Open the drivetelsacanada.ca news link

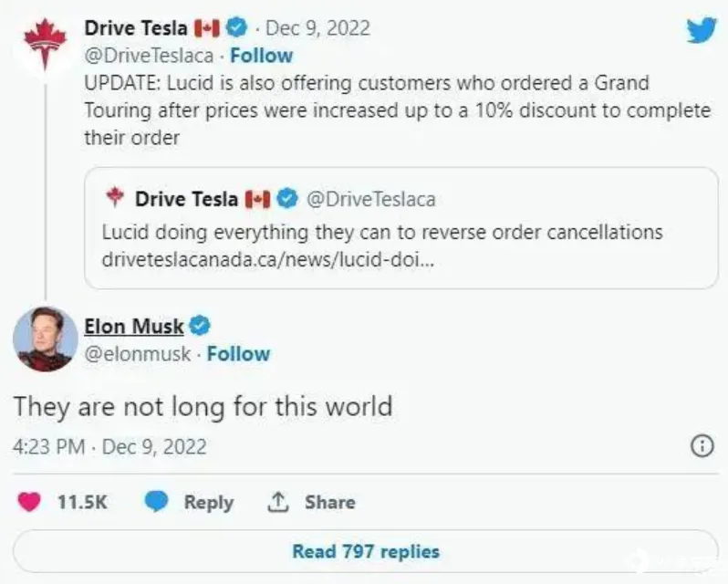(x=268, y=259)
